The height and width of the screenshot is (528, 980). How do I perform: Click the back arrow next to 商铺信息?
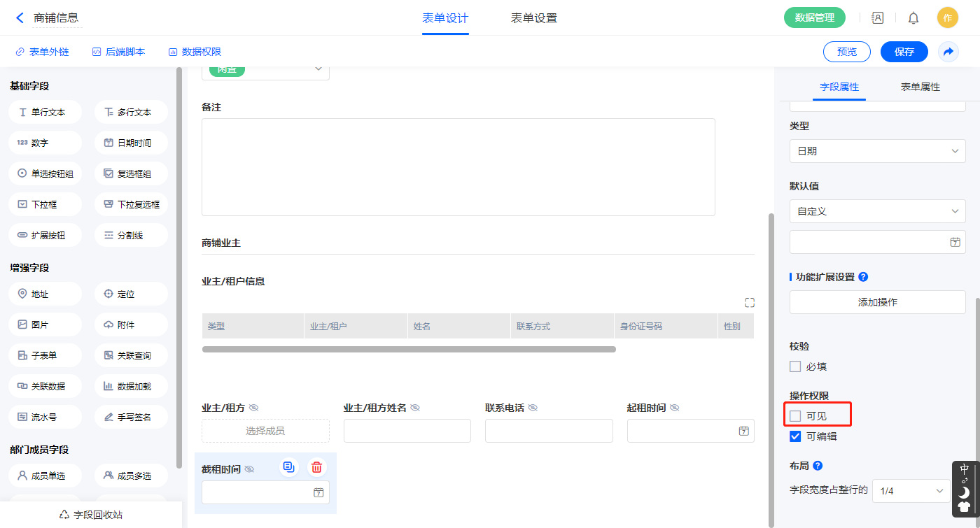point(20,18)
